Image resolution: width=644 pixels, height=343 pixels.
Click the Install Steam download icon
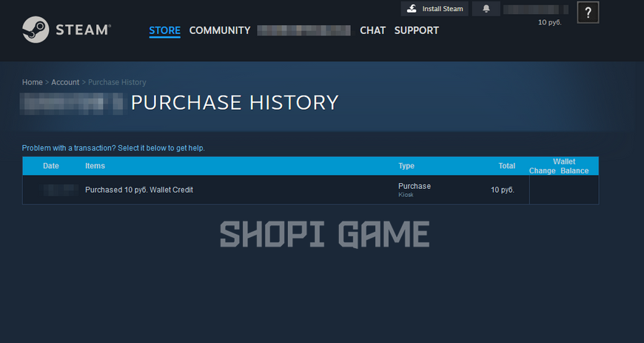point(412,9)
